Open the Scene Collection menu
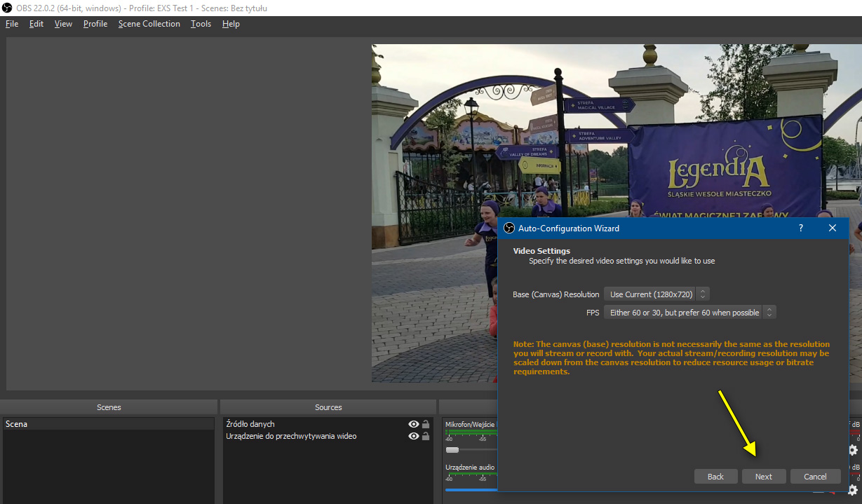The height and width of the screenshot is (504, 862). click(x=149, y=24)
